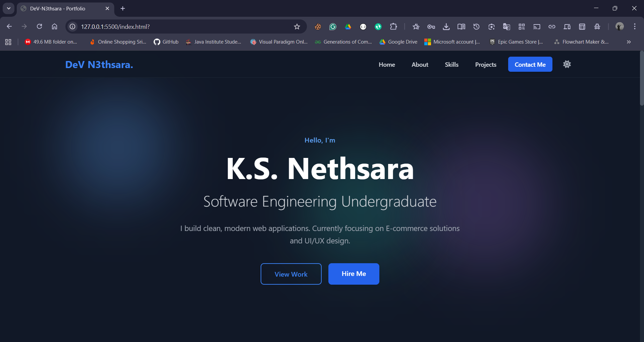This screenshot has width=644, height=342.
Task: Open the Extensions puzzle-piece menu
Action: point(394,26)
